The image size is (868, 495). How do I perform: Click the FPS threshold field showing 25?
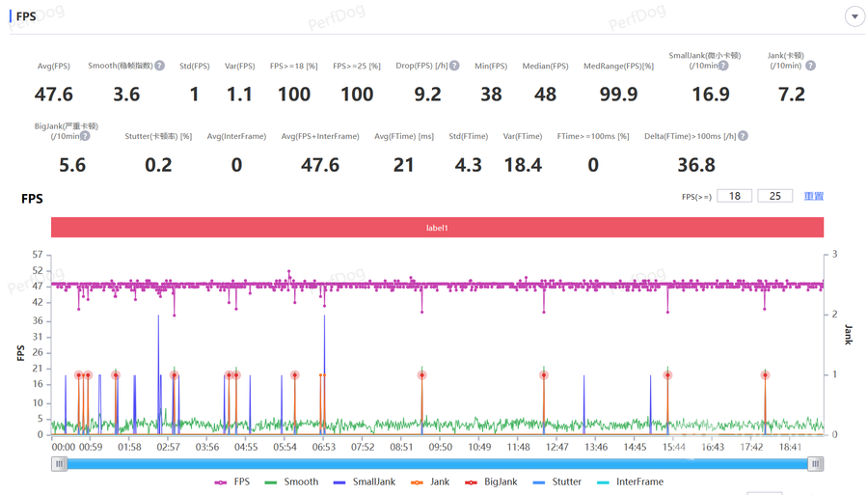coord(775,196)
